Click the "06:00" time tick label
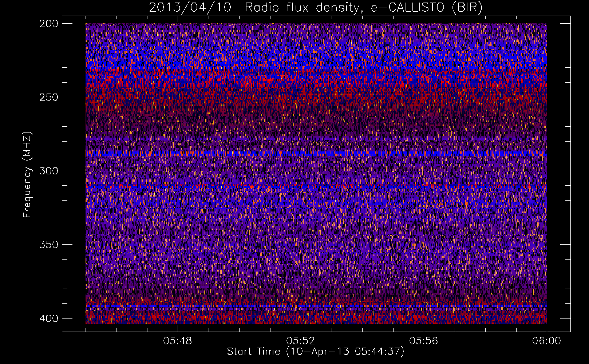This screenshot has width=589, height=364. click(x=546, y=341)
